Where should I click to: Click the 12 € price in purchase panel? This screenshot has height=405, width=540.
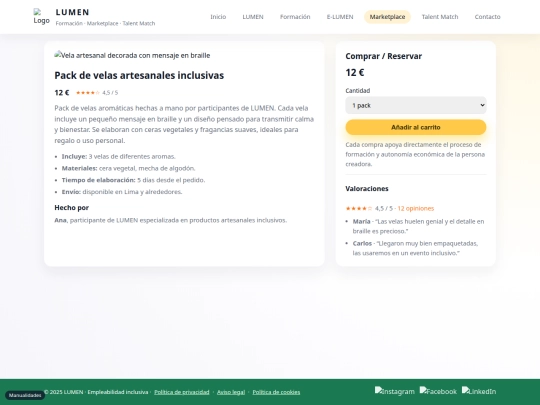point(355,73)
